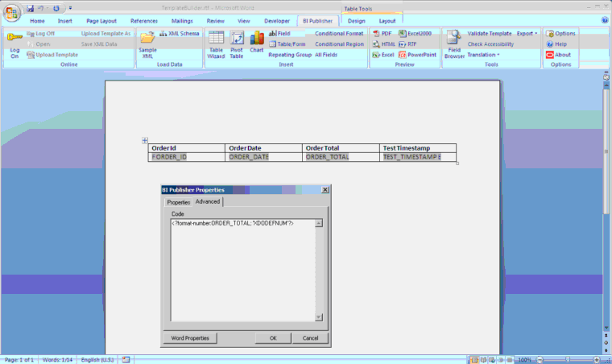Click Conditional Format

(x=339, y=34)
